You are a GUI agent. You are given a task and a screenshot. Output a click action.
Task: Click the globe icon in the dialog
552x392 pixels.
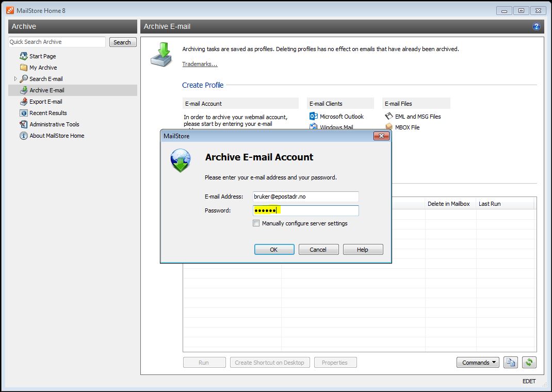click(x=181, y=160)
